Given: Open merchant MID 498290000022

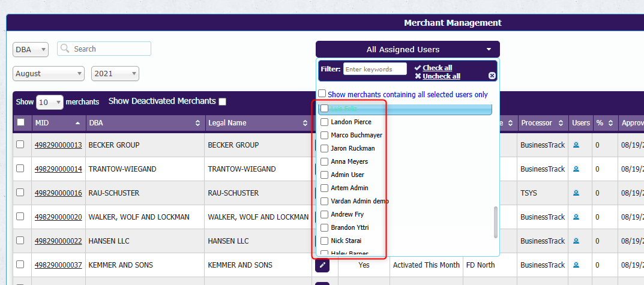Looking at the screenshot, I should click(x=58, y=241).
